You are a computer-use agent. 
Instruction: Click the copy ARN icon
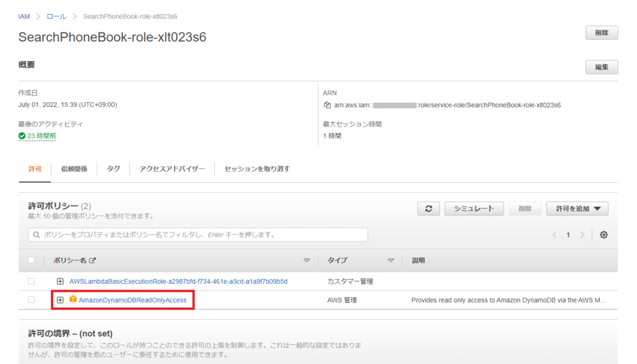(x=327, y=105)
